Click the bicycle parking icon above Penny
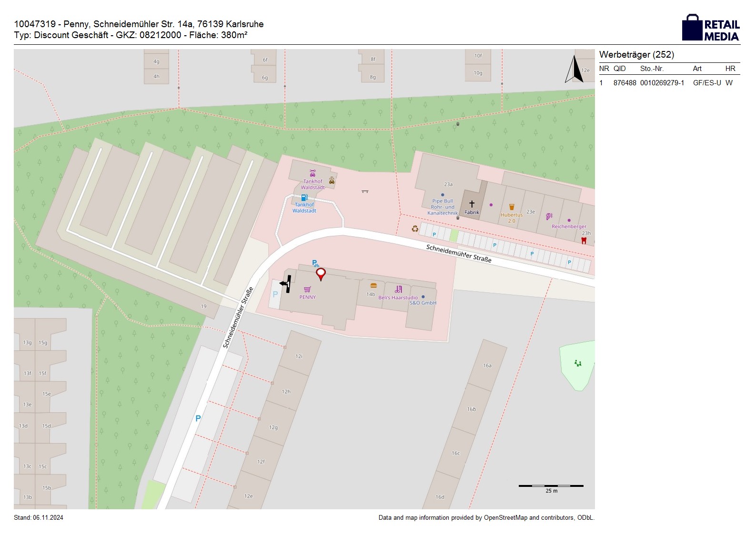 [315, 263]
